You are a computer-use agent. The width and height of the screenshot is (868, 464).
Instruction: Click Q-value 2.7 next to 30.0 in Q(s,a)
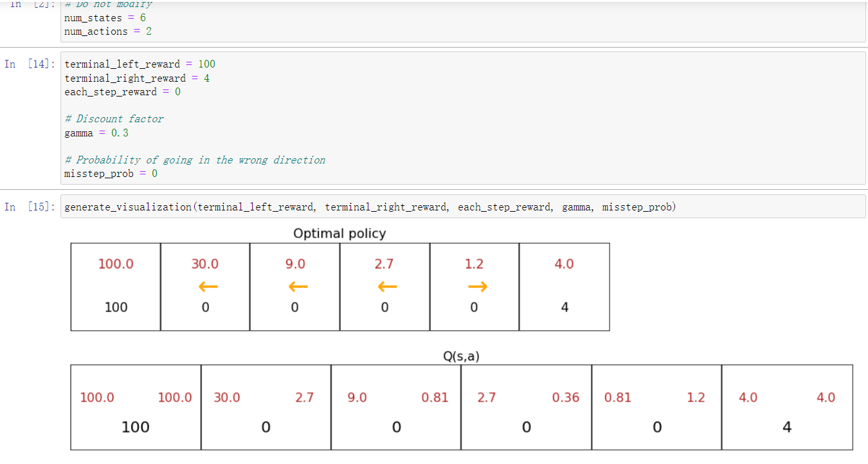304,397
